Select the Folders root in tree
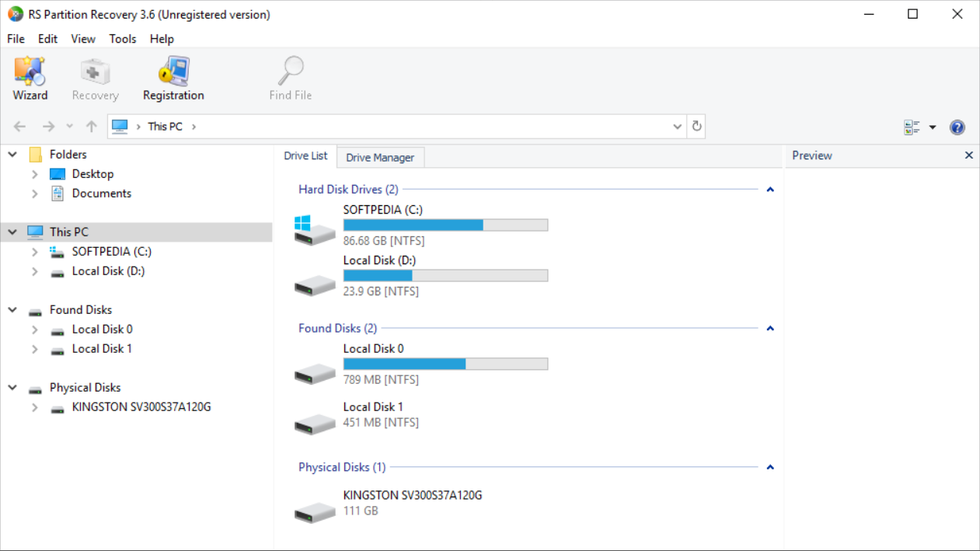 click(68, 155)
